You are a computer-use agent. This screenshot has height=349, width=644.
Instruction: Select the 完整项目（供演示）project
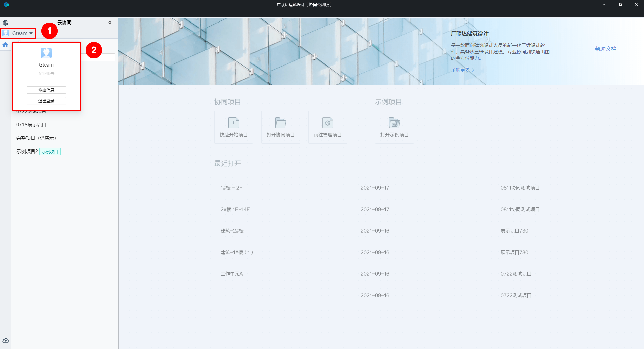point(36,138)
